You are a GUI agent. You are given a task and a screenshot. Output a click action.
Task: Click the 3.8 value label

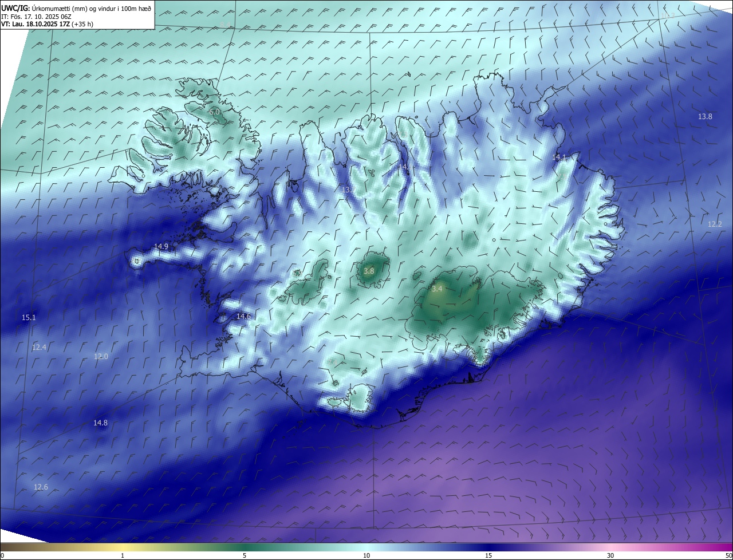pyautogui.click(x=369, y=271)
